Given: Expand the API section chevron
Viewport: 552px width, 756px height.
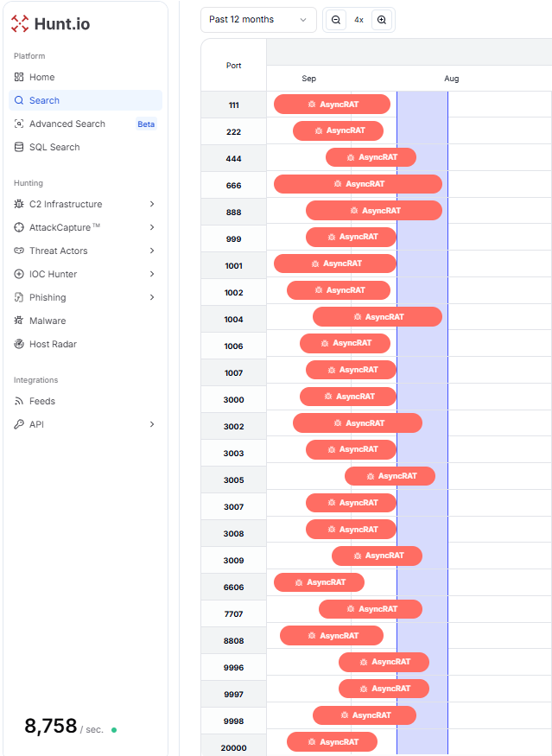Looking at the screenshot, I should (152, 424).
